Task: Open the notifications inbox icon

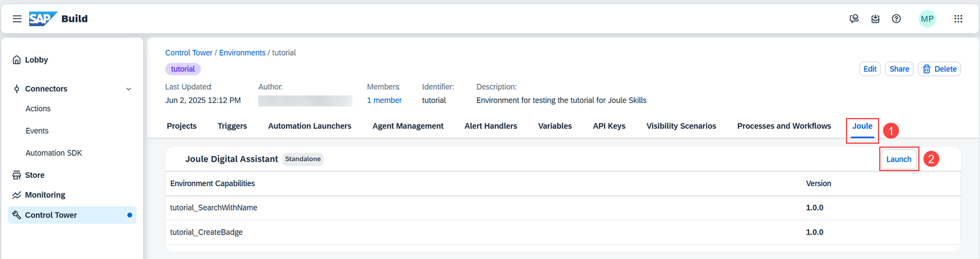Action: click(x=875, y=19)
